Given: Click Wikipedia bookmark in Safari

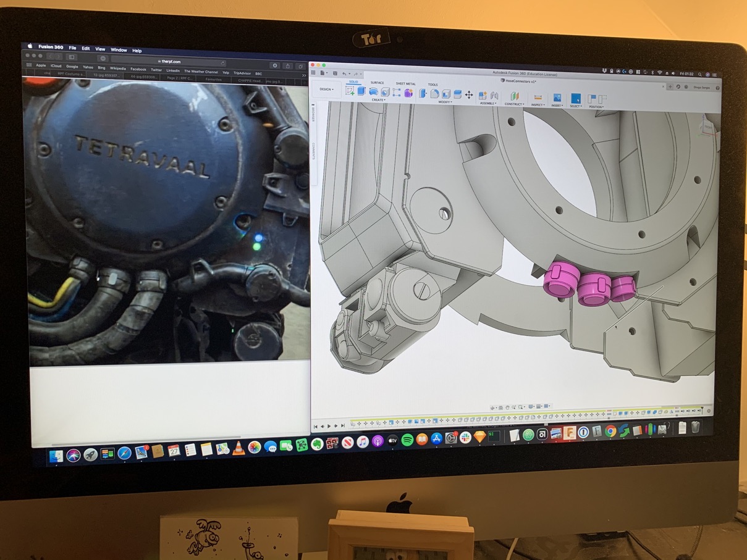Looking at the screenshot, I should click(x=118, y=69).
